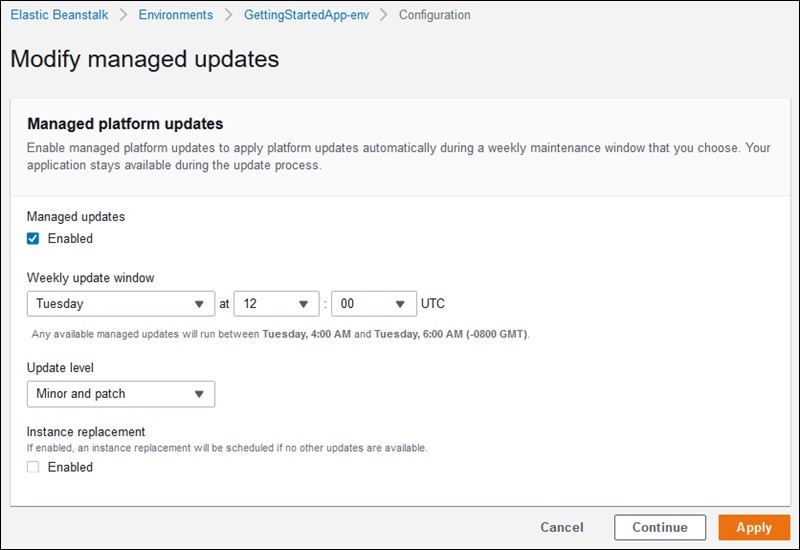Click the chevron separator after Elastic Beanstalk breadcrumb
This screenshot has height=550, width=800.
[124, 15]
